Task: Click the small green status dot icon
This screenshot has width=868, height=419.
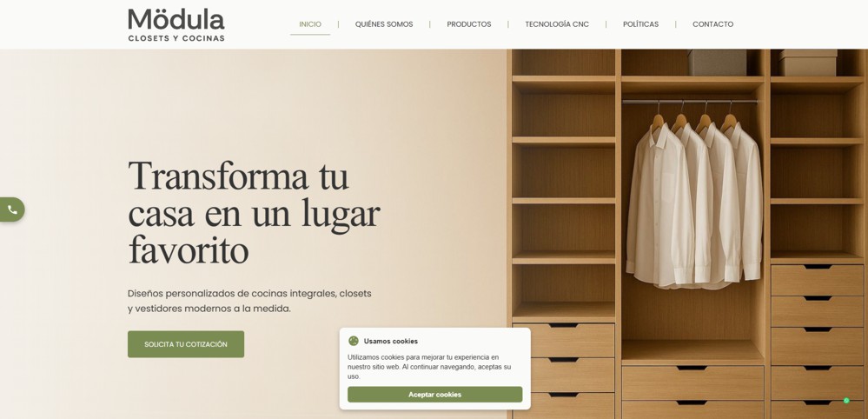Action: point(846,401)
